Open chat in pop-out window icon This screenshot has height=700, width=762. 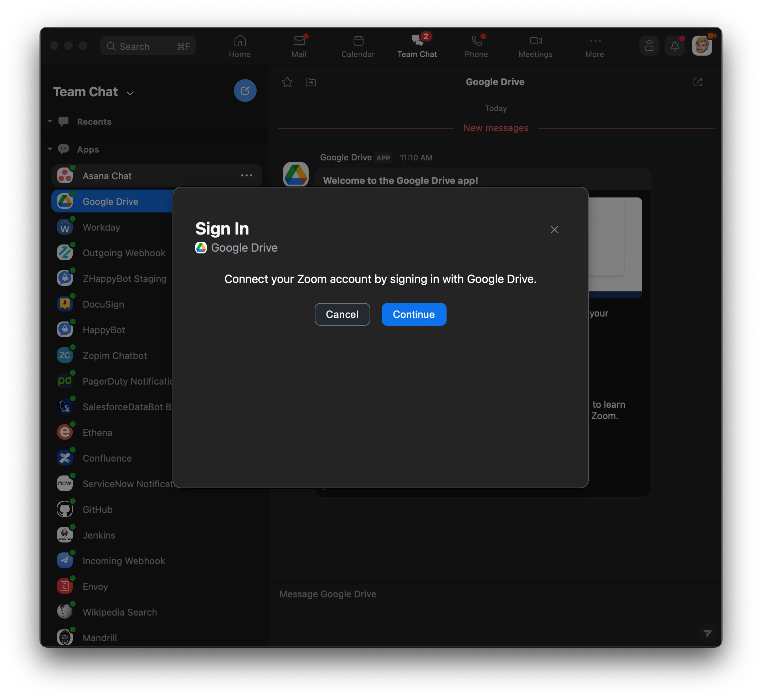[x=697, y=82]
